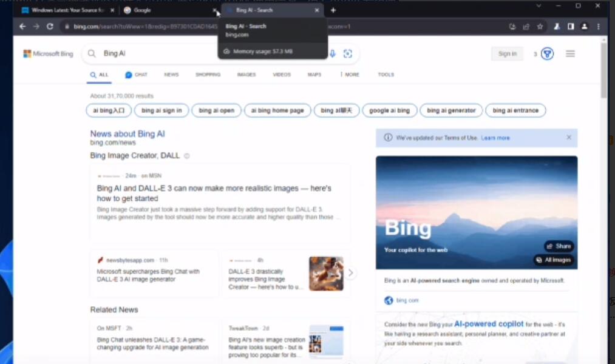
Task: Open Chrome's side panel icon
Action: (x=571, y=26)
